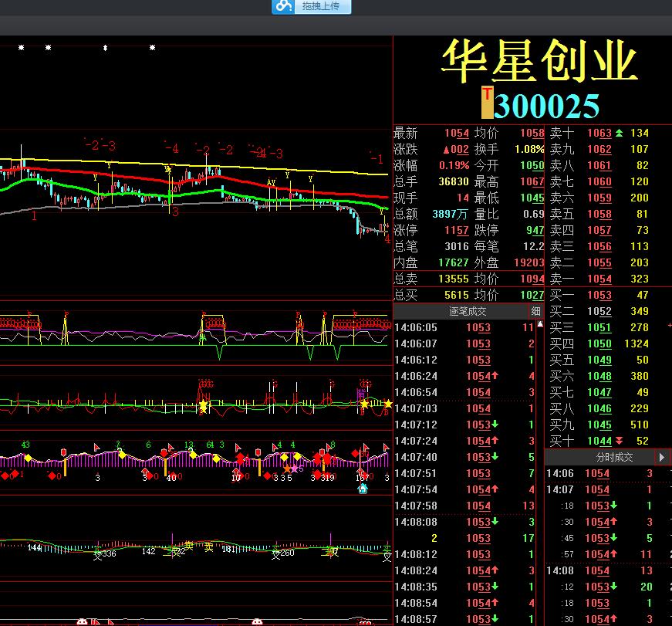Select the stock name 华星创业

point(539,61)
